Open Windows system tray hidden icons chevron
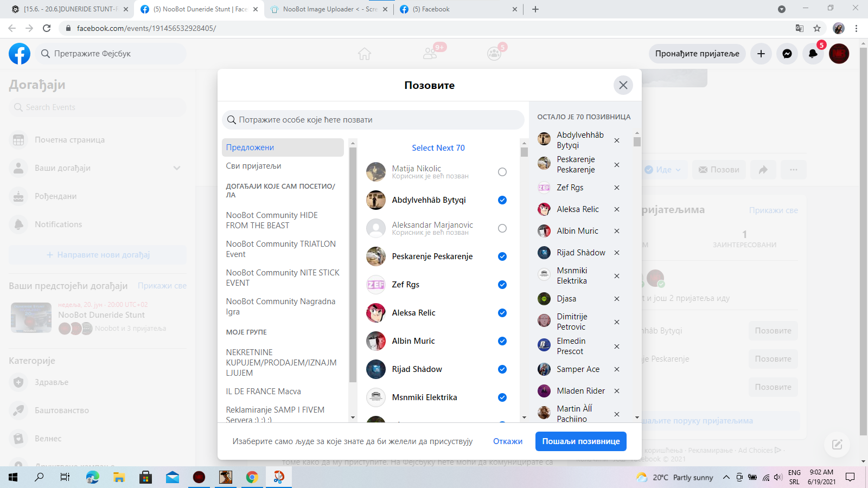This screenshot has width=868, height=488. (726, 477)
